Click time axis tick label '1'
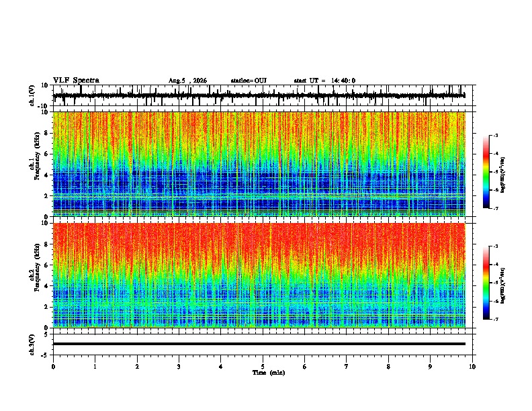The height and width of the screenshot is (411, 532). pos(95,367)
